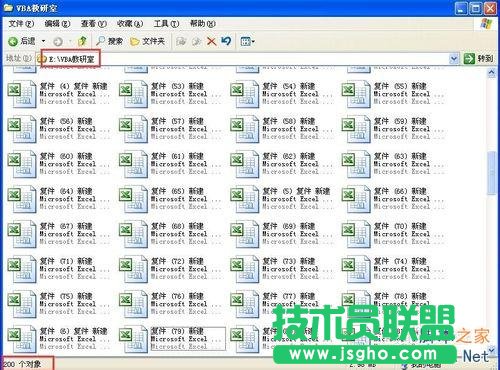Screen dimensions: 500x370
Task: Select Excel file icon 复件 (66) 新建
Action: 356,199
